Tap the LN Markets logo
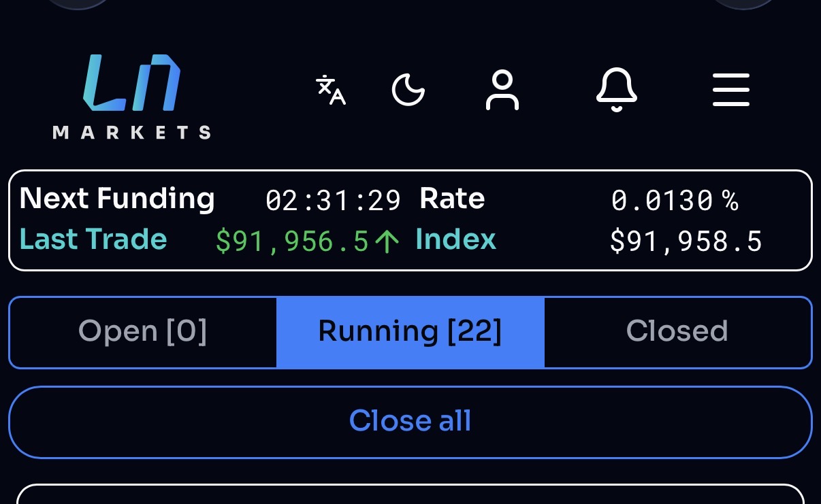This screenshot has height=504, width=821. 131,96
